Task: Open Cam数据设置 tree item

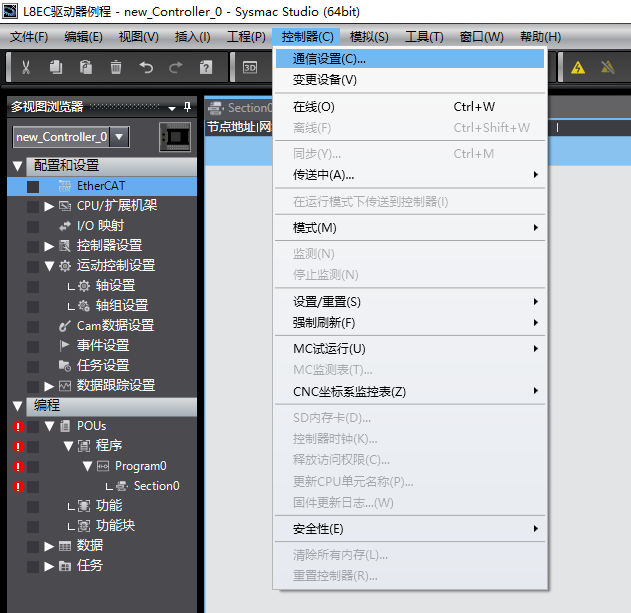Action: [115, 326]
